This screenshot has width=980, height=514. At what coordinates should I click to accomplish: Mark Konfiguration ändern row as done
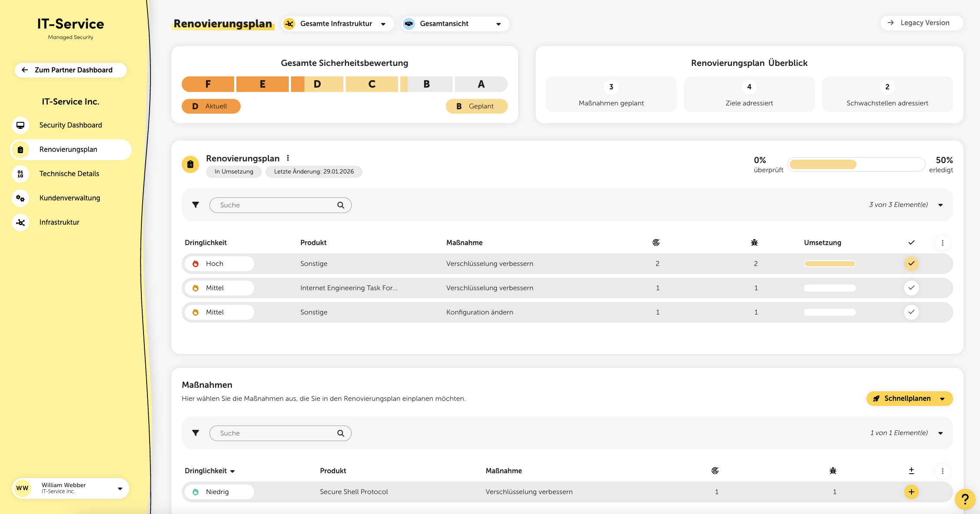tap(911, 312)
